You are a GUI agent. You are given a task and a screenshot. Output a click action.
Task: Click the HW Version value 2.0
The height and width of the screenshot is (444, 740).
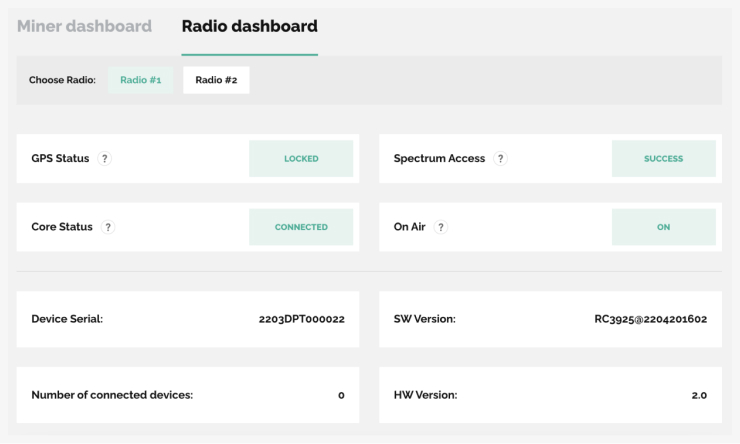(x=699, y=395)
